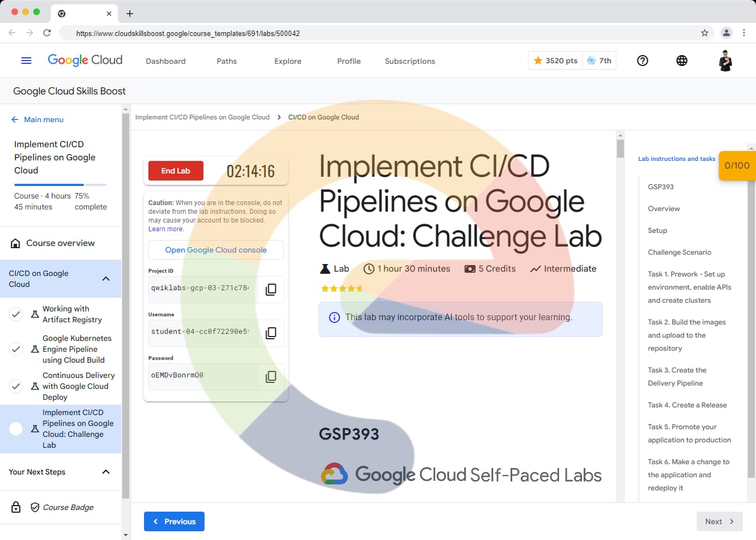Copy the Username to clipboard
This screenshot has height=540, width=756.
click(x=271, y=333)
